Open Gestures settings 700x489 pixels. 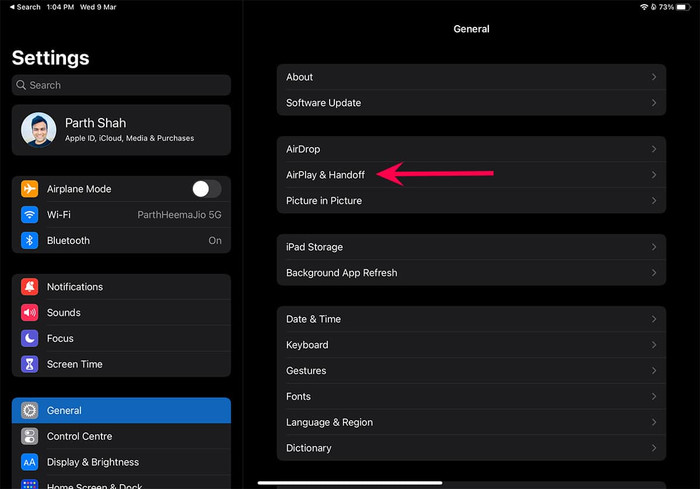click(x=471, y=371)
